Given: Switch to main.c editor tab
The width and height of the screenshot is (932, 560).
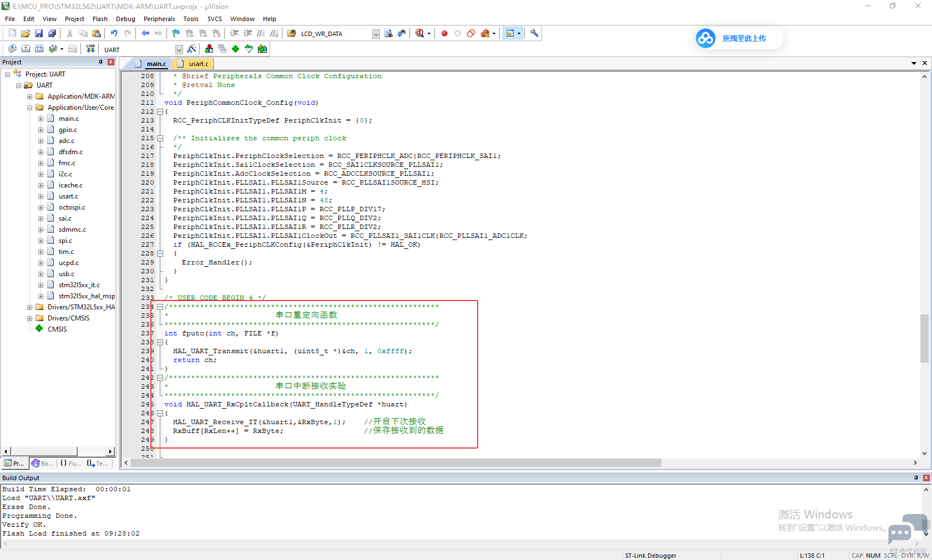Looking at the screenshot, I should tap(152, 64).
